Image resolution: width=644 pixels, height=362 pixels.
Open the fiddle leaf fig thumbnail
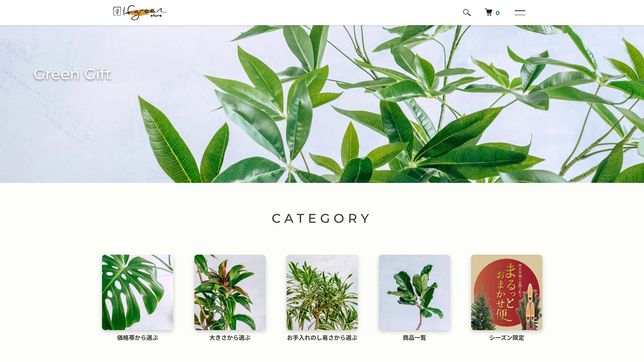tap(414, 292)
